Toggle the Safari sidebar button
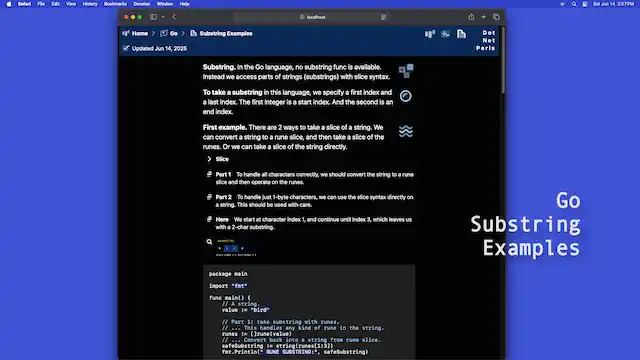Viewport: 640px width, 360px height. [x=153, y=17]
